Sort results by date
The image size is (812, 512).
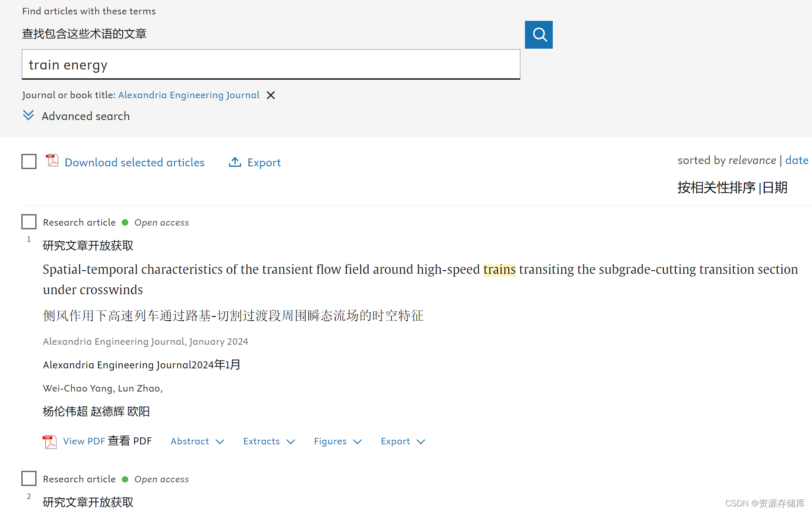click(x=797, y=160)
